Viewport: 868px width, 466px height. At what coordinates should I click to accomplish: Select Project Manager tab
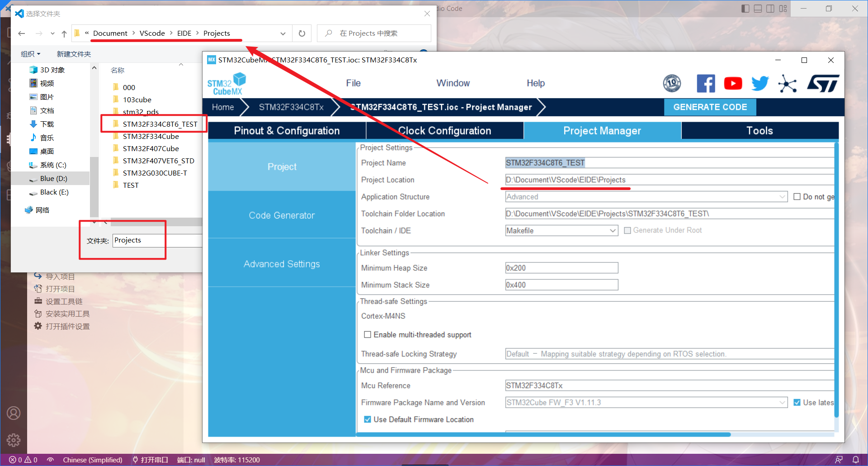point(602,131)
